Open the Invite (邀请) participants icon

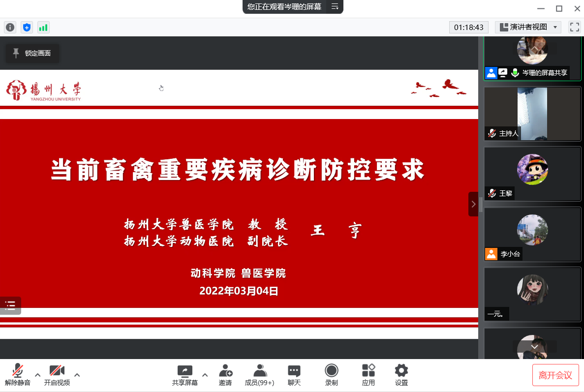225,375
